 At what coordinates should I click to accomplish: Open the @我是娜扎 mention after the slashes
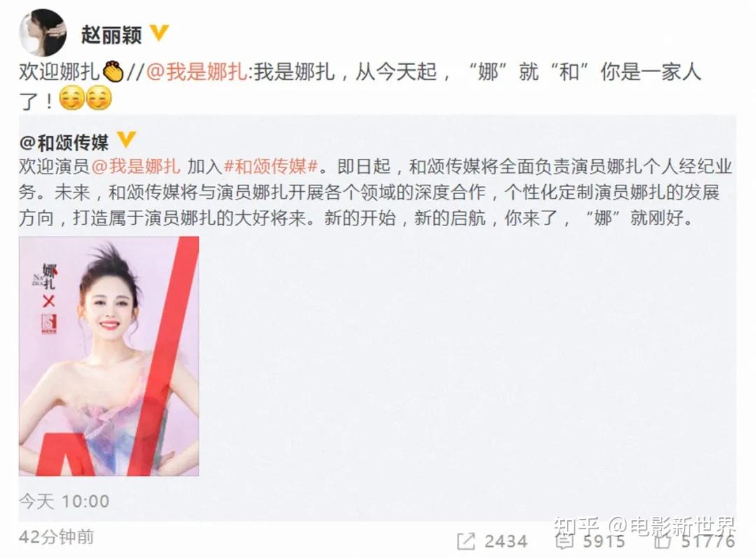(197, 72)
